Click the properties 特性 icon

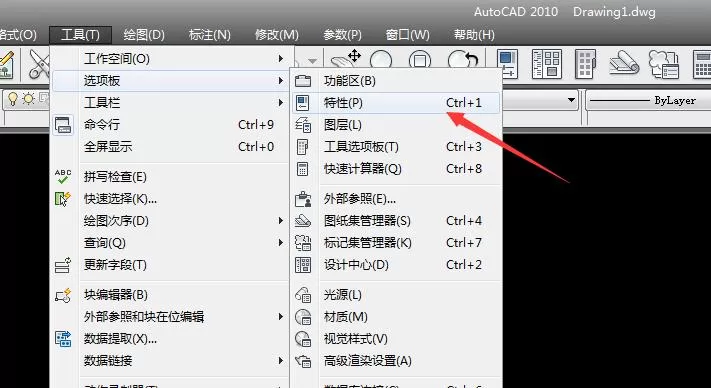click(x=302, y=103)
